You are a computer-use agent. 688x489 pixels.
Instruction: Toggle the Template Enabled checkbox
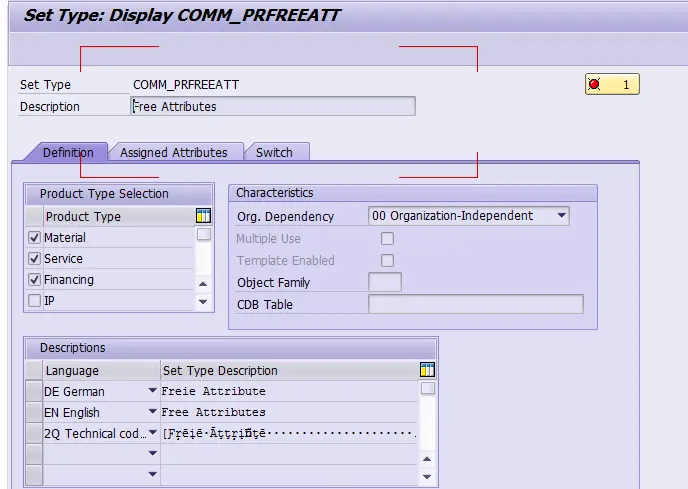387,260
